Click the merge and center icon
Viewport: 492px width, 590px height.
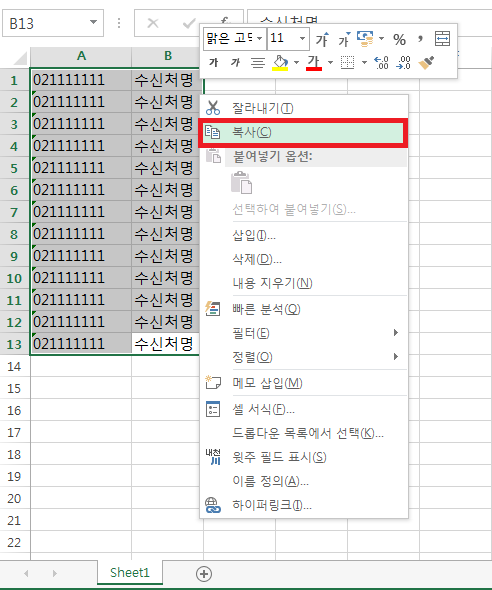(x=442, y=39)
